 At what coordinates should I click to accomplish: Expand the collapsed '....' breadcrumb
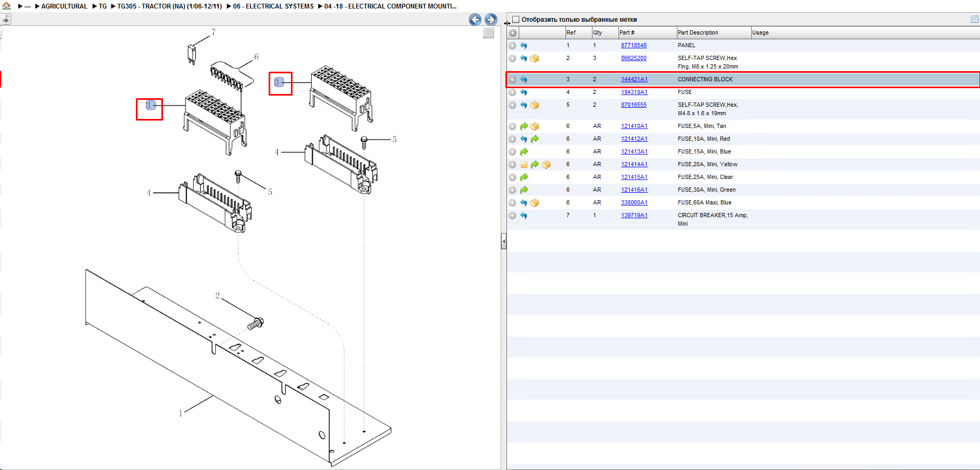(28, 6)
